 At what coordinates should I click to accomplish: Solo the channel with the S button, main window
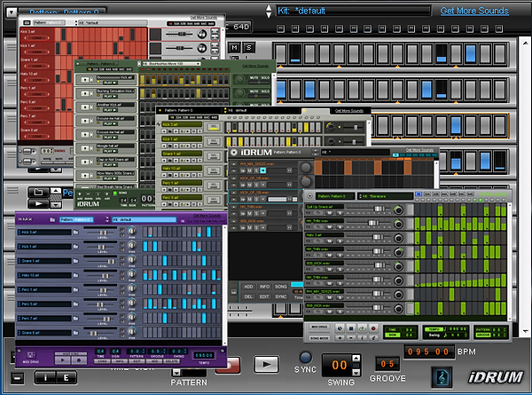[x=248, y=47]
